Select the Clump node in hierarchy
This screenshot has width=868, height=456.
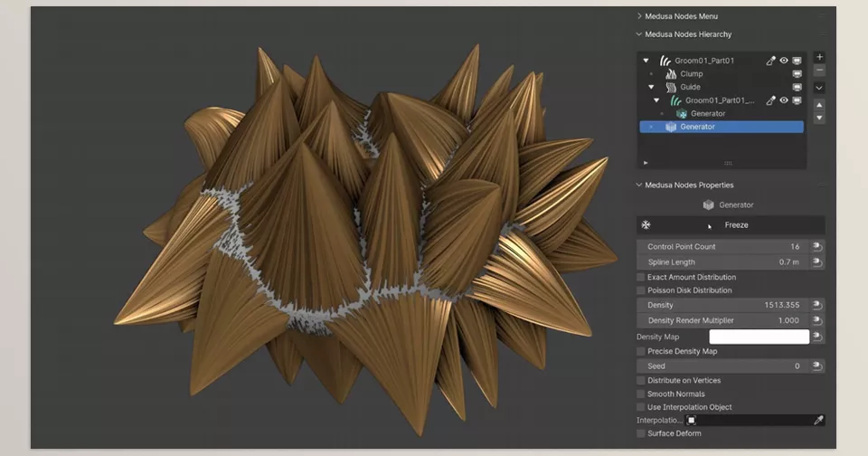click(x=691, y=74)
